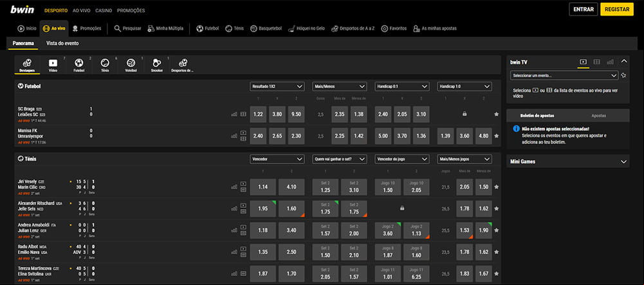644x285 pixels.
Task: Select the Snooker sport filter
Action: click(x=156, y=65)
